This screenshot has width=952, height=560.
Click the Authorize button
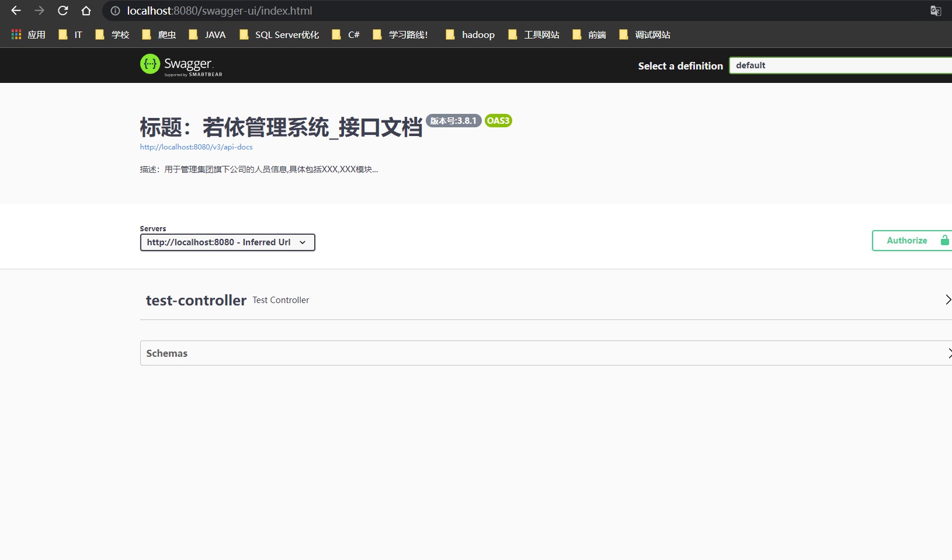pos(906,240)
